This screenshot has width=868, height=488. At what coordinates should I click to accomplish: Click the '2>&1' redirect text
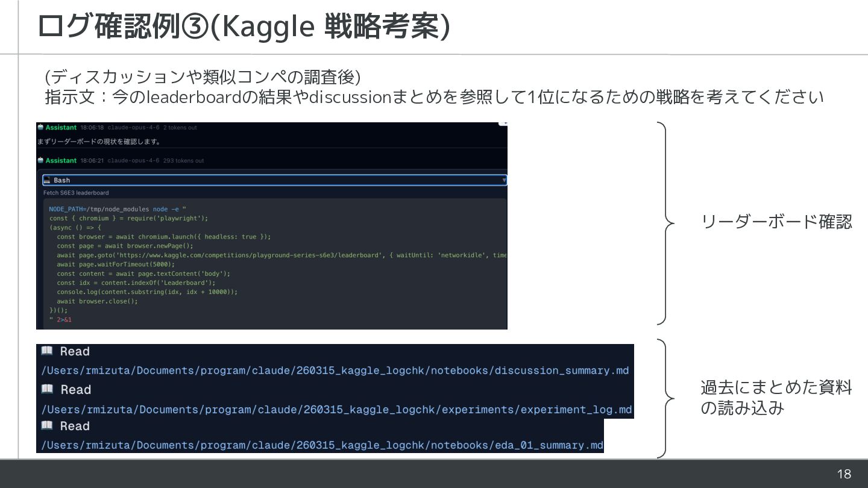[x=64, y=319]
